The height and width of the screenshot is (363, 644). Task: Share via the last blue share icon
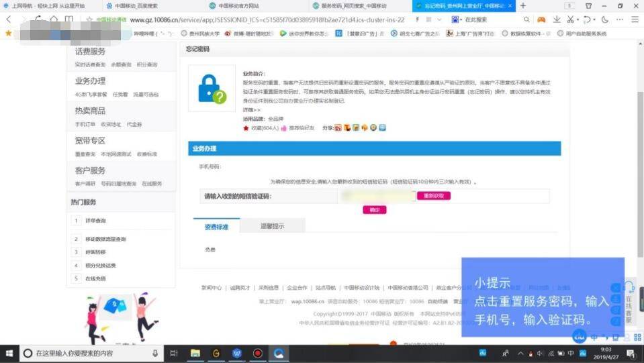(x=382, y=127)
